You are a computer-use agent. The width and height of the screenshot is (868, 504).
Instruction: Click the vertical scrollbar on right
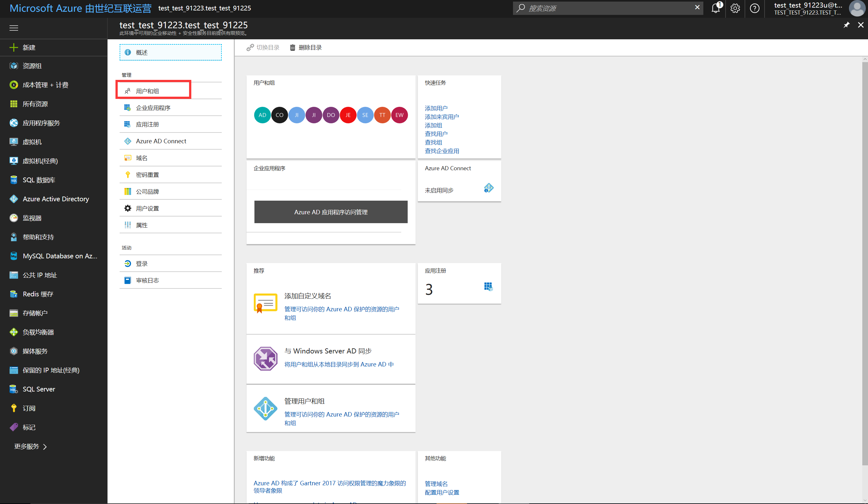click(x=865, y=262)
